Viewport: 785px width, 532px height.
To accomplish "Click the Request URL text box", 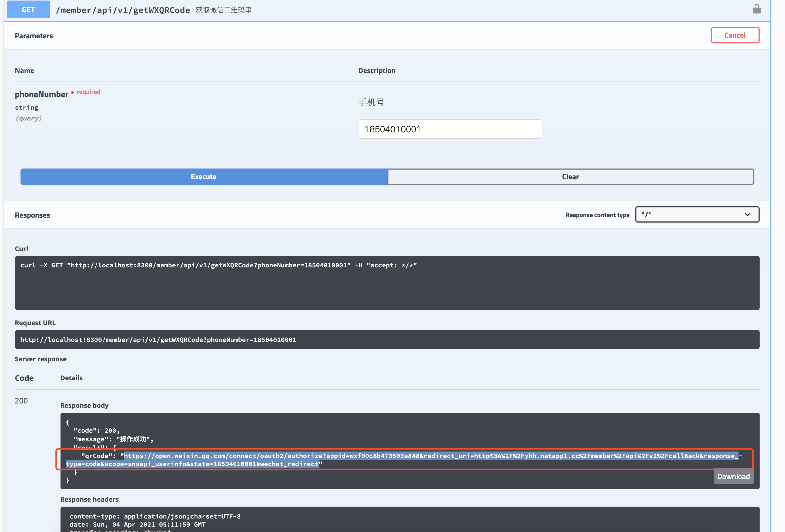I will [x=387, y=339].
